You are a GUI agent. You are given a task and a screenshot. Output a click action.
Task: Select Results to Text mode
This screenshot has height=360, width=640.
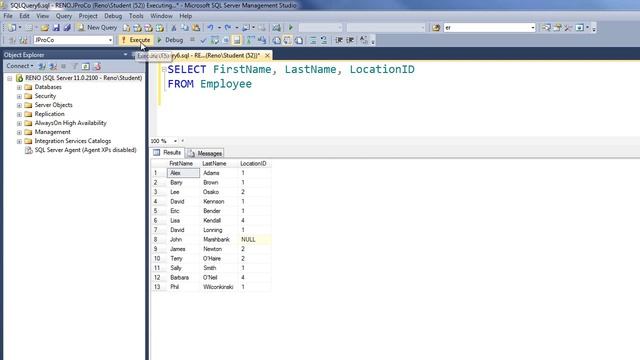pos(277,40)
